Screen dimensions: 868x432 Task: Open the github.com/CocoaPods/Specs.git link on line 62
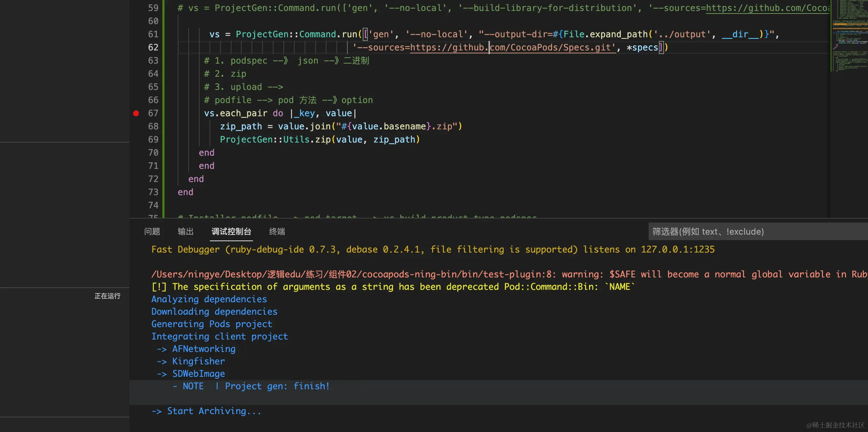point(512,48)
